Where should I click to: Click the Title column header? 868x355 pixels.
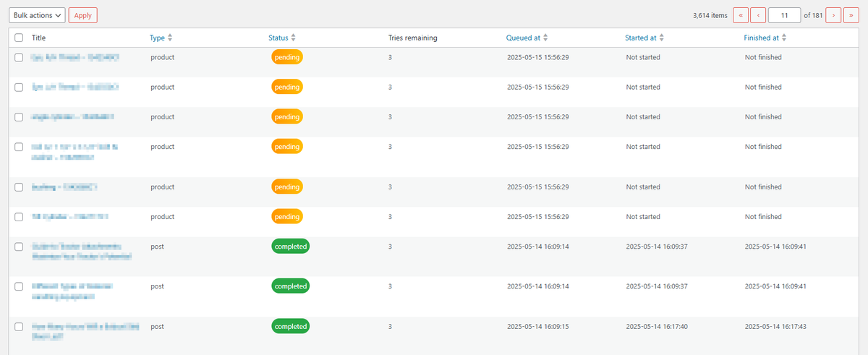pyautogui.click(x=39, y=38)
